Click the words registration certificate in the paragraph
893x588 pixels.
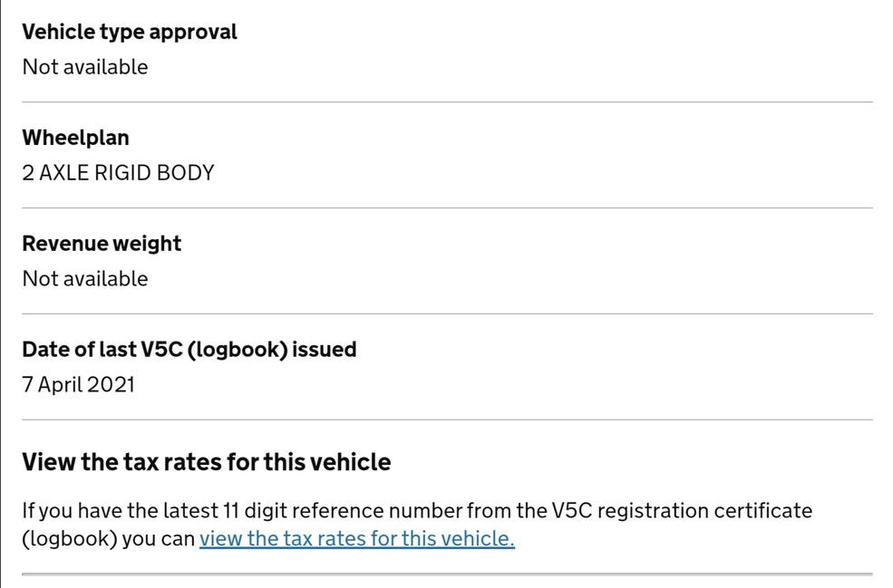pos(705,511)
